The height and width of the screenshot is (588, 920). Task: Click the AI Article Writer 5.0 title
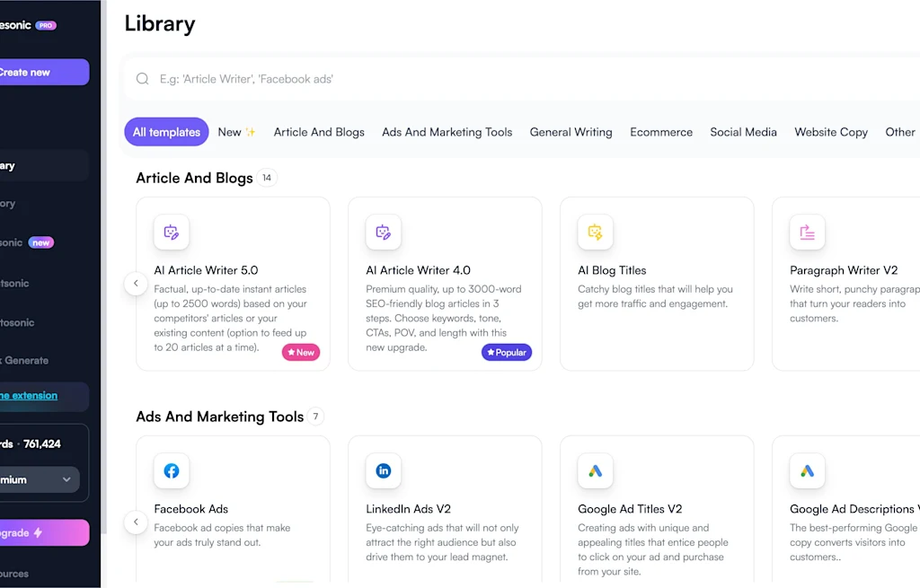pyautogui.click(x=206, y=270)
